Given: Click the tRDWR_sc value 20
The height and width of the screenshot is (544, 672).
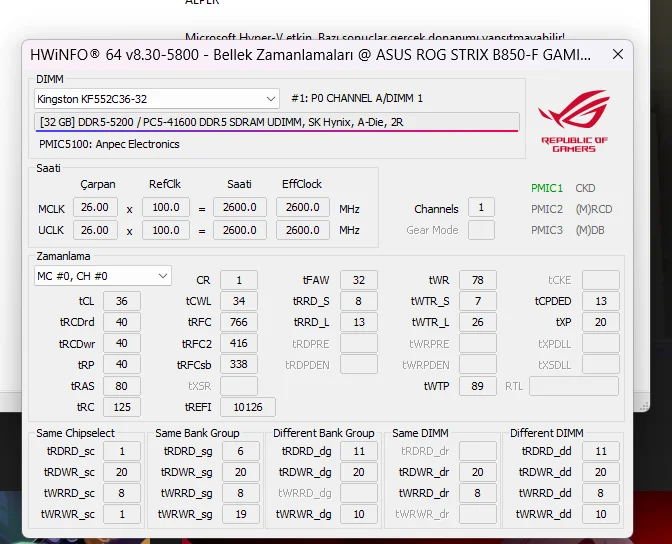Looking at the screenshot, I should (x=122, y=472).
